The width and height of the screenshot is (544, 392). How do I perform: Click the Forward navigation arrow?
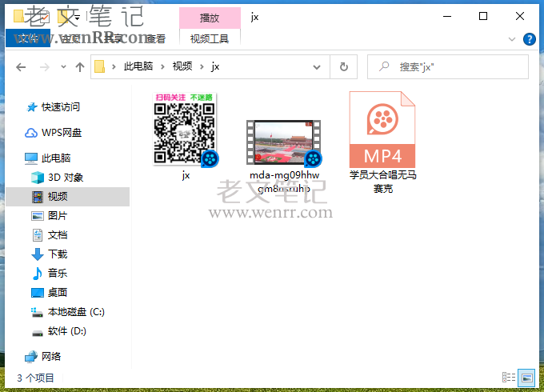[45, 67]
